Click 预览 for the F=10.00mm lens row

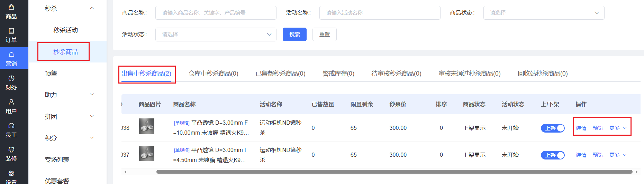coord(598,128)
